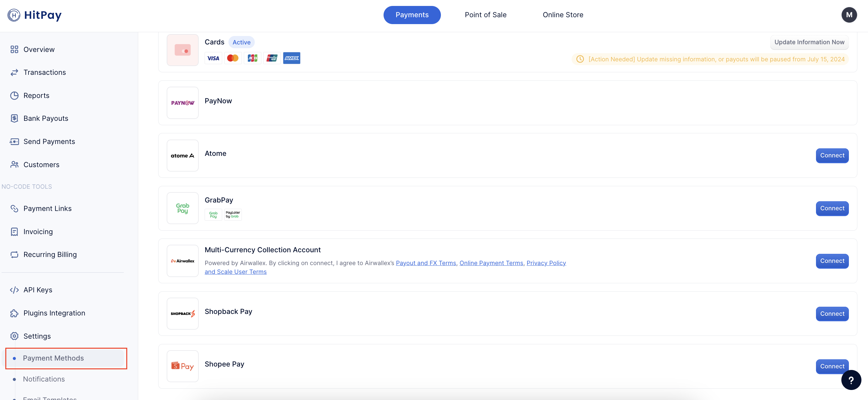
Task: Click the PayLater by Grab badge
Action: [x=233, y=214]
